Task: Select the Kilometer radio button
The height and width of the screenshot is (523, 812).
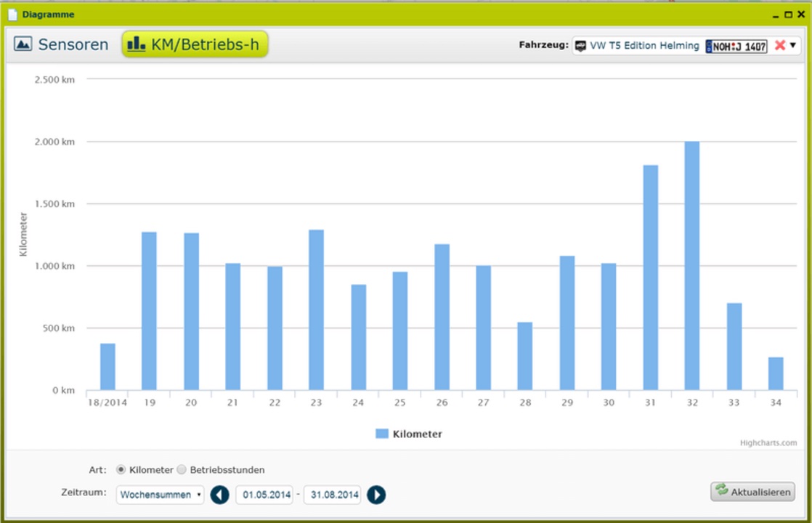Action: 121,470
